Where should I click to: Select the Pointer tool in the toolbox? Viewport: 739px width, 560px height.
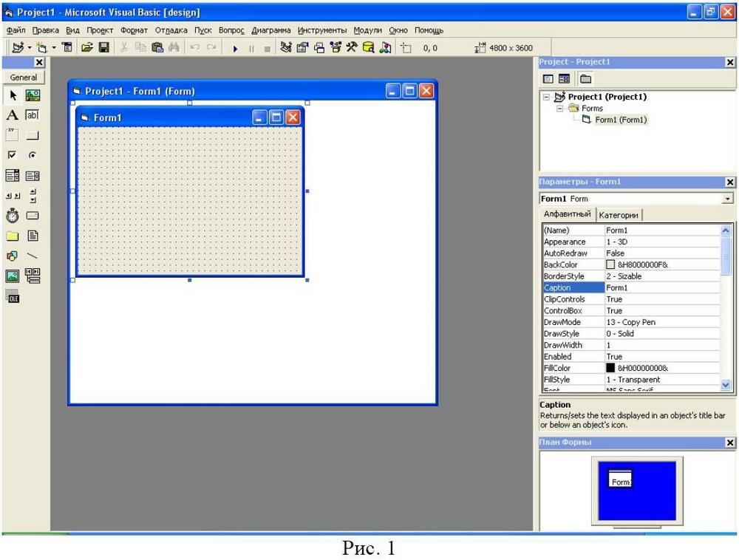click(13, 95)
